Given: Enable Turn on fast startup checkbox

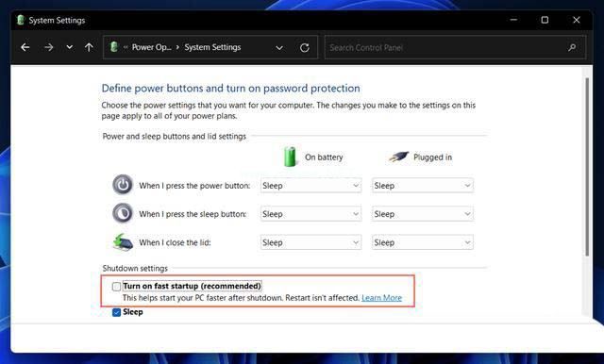Looking at the screenshot, I should [x=116, y=287].
